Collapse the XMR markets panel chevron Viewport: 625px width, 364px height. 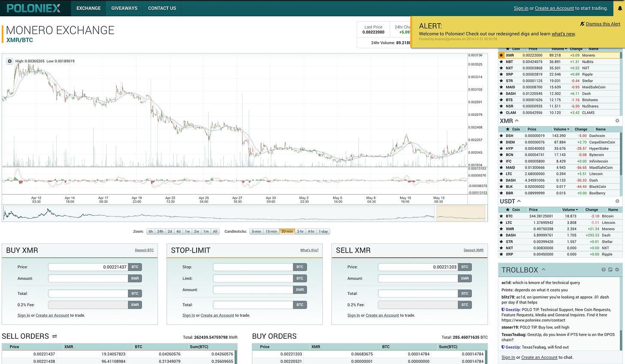click(x=517, y=120)
